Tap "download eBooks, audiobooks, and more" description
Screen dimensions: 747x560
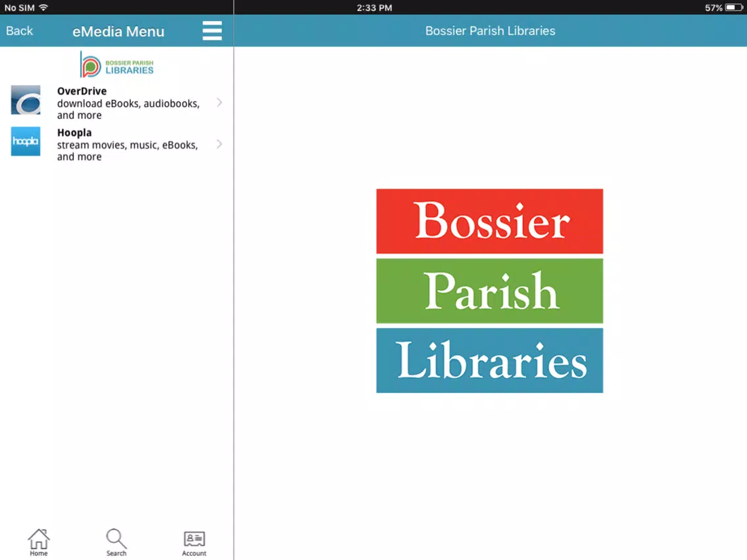128,109
